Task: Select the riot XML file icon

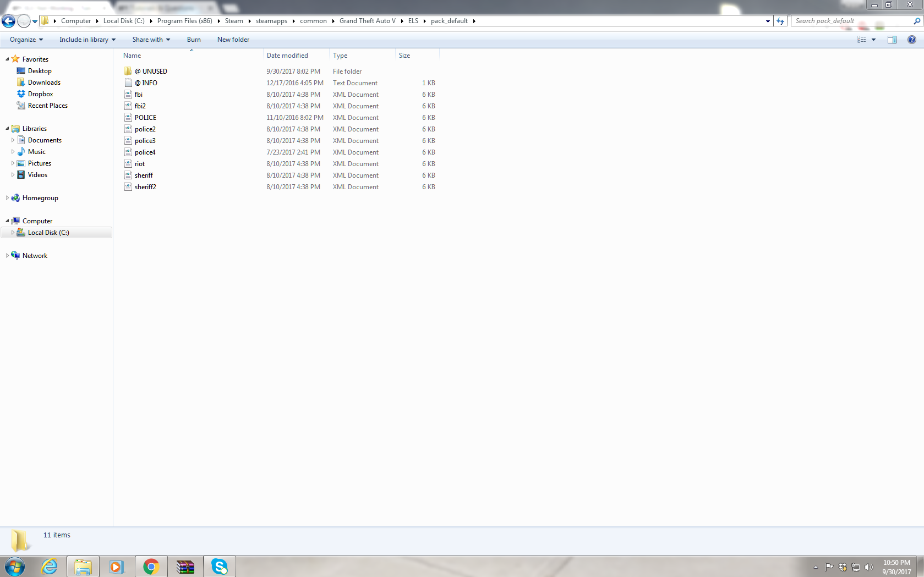Action: [x=128, y=164]
